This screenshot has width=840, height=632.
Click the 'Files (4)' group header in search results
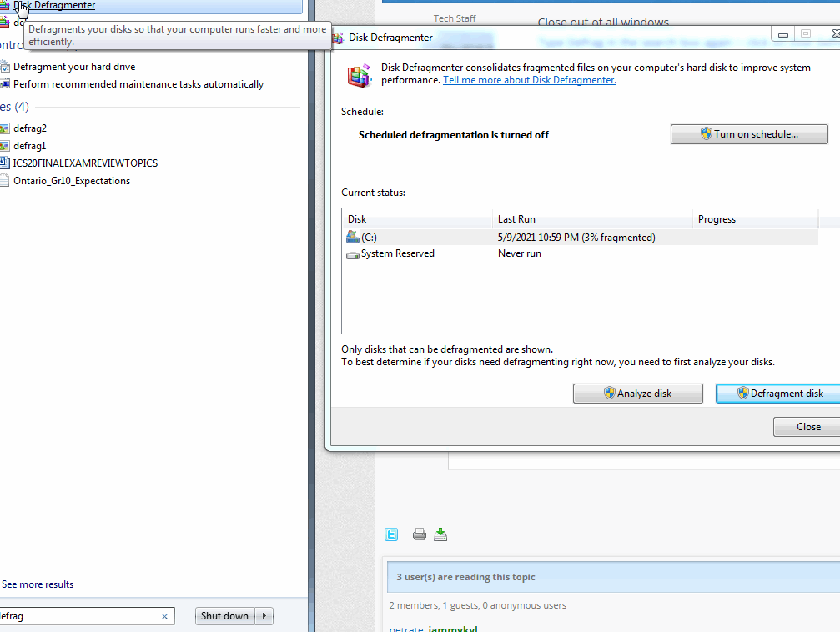coord(14,107)
